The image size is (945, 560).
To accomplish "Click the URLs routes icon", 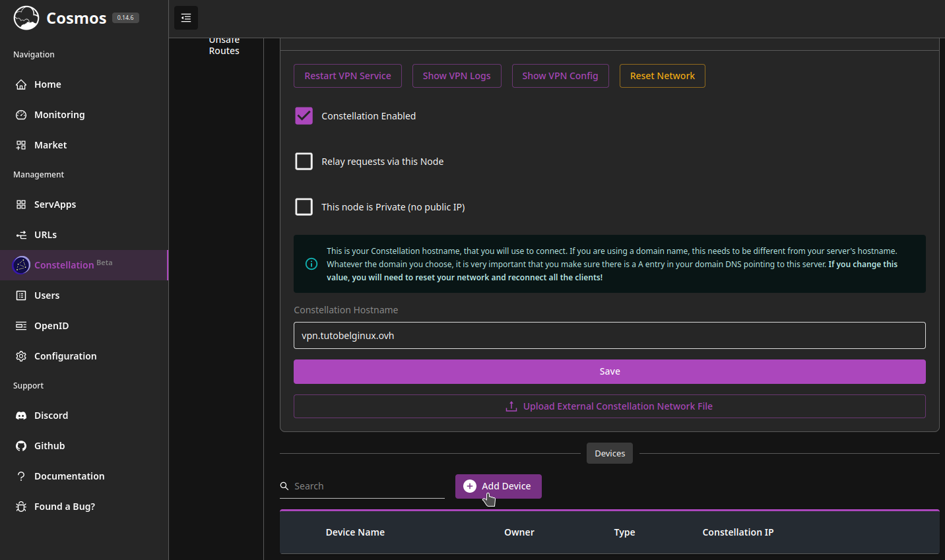I will 21,235.
